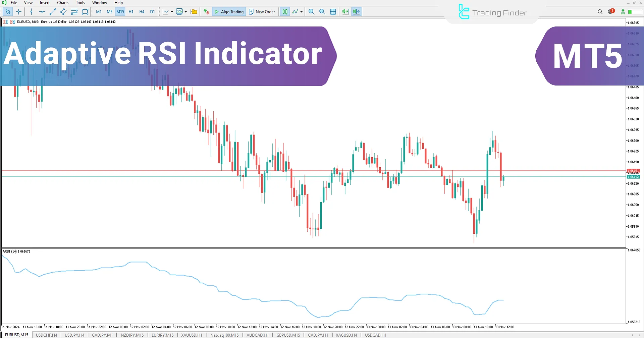Click the indicators list icon
The width and height of the screenshot is (644, 339).
(179, 12)
